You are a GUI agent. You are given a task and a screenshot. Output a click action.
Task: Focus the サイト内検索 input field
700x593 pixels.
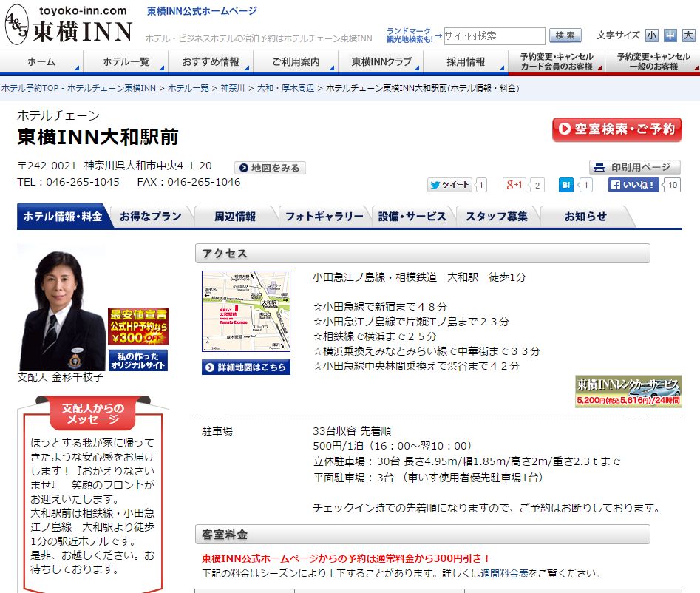point(495,35)
